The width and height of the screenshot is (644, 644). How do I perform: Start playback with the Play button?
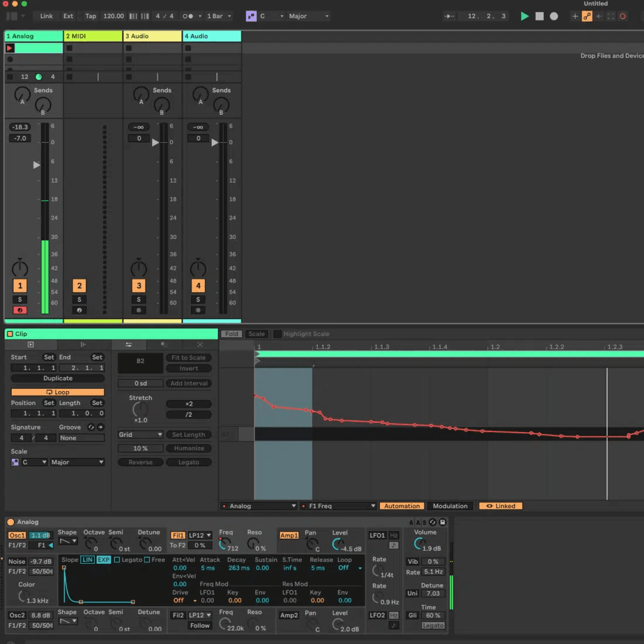point(525,16)
